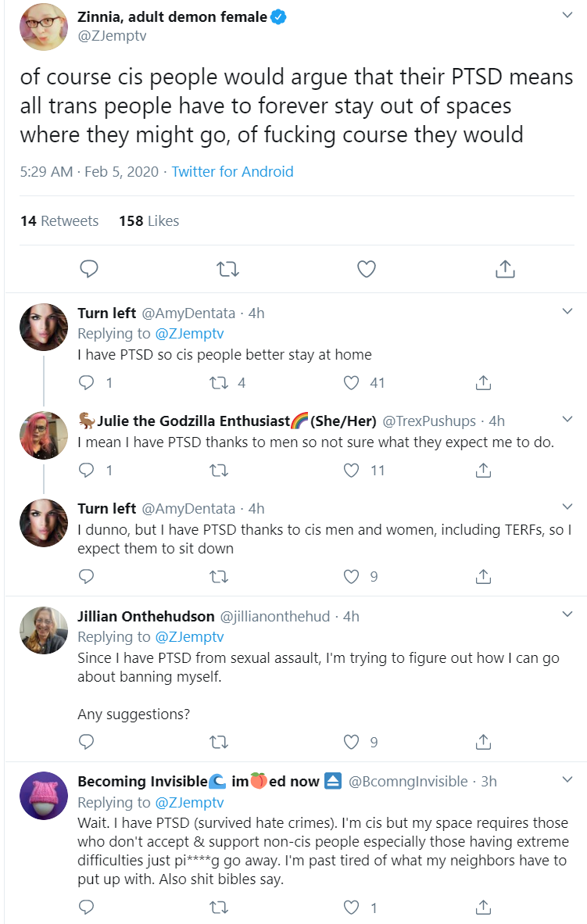Reply to Julie the Godzilla Enthusiast's tweet

pos(87,471)
